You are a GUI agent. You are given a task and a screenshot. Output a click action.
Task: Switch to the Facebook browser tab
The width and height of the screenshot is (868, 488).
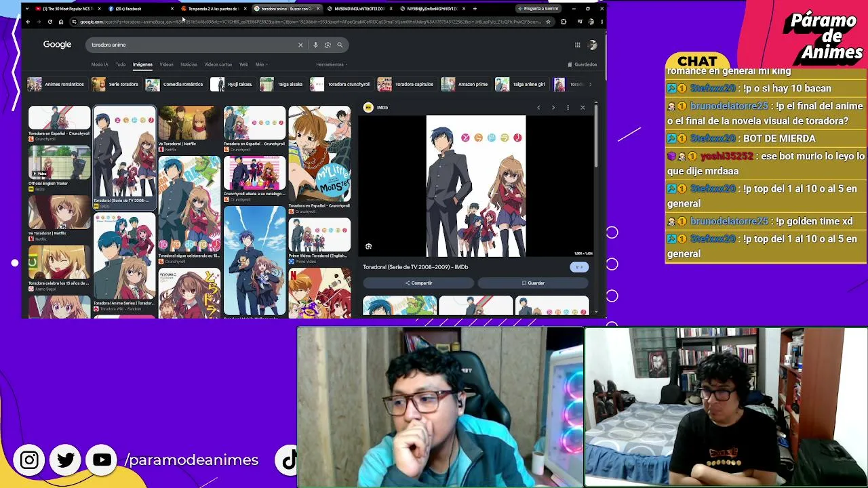click(x=139, y=9)
